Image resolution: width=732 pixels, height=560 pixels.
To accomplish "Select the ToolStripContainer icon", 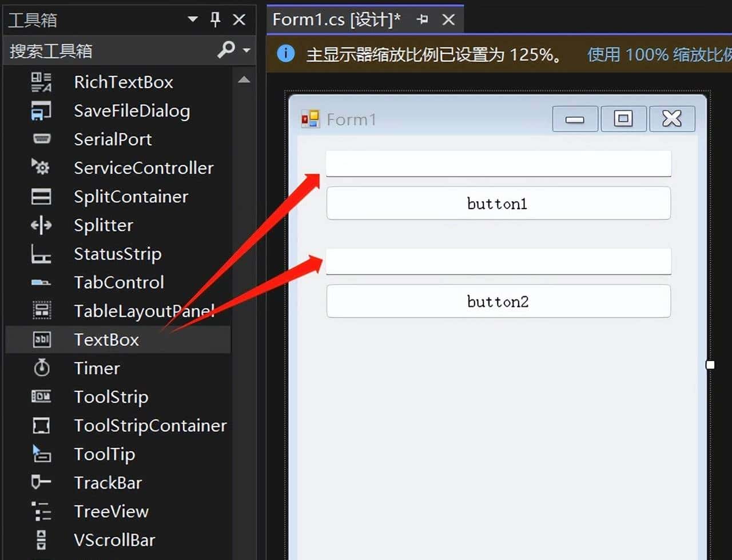I will pyautogui.click(x=41, y=425).
